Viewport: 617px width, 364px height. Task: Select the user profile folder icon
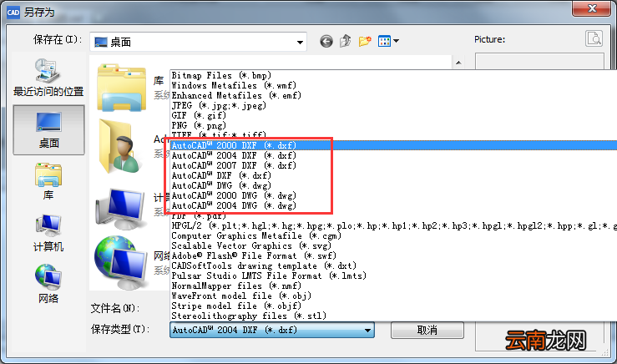point(119,146)
